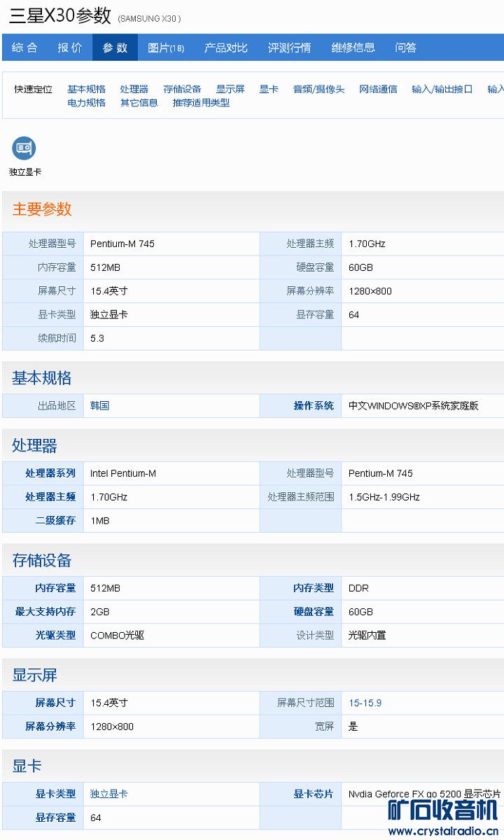Viewport: 504px width, 840px height.
Task: Click the 15-15.9 screen size range link
Action: click(365, 703)
